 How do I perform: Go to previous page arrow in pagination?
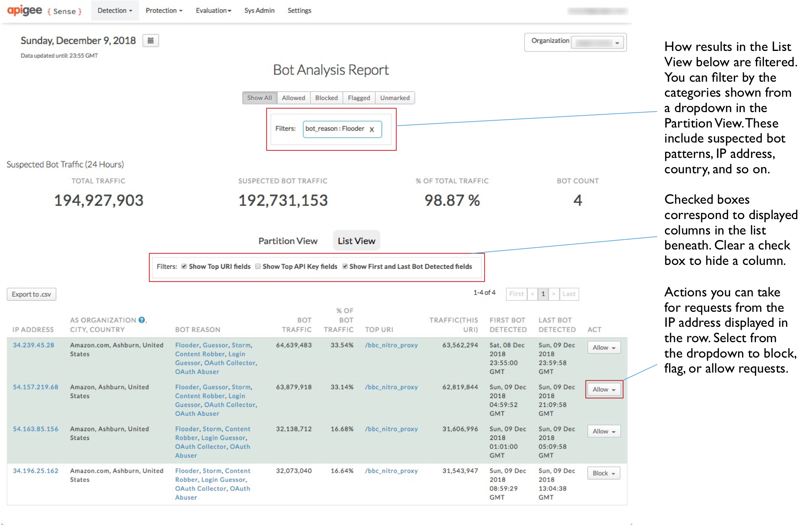tap(532, 294)
